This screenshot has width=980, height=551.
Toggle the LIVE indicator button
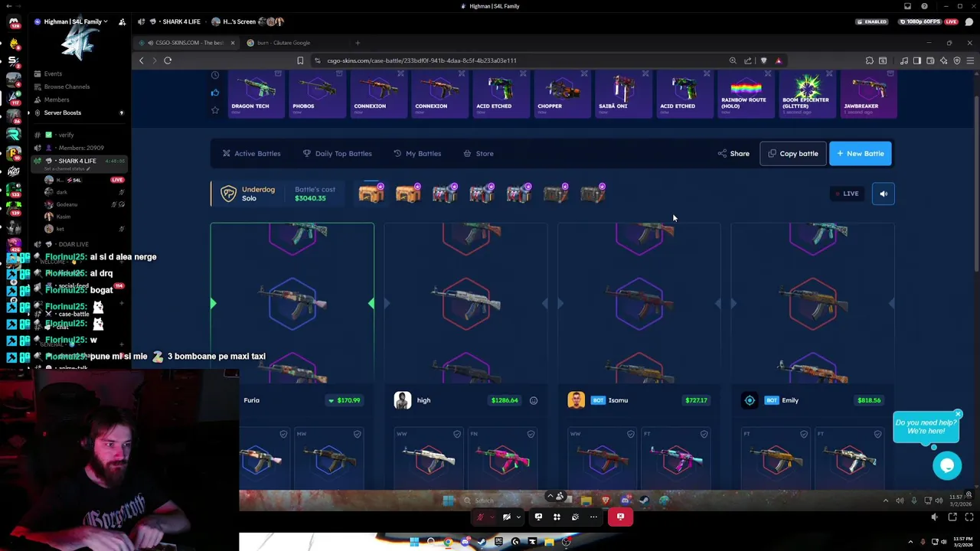[848, 194]
